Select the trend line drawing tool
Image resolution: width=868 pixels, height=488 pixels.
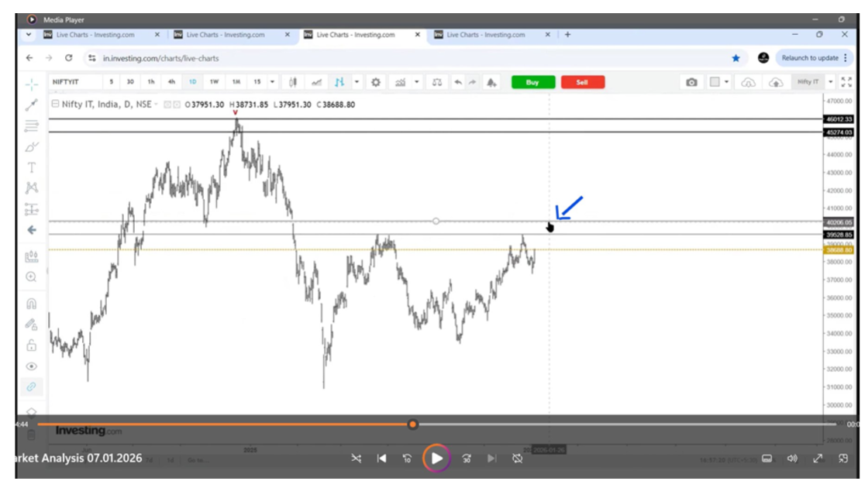coord(31,105)
